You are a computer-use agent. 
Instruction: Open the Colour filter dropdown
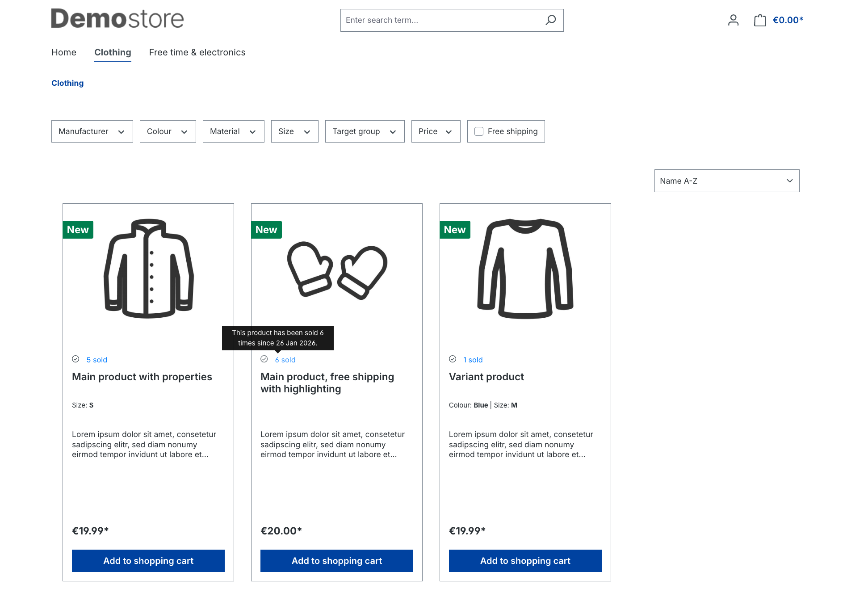168,131
